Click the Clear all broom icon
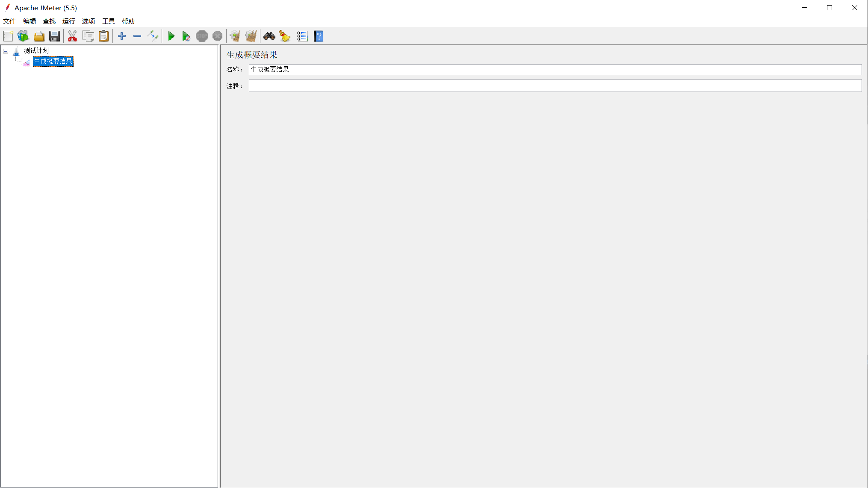 [251, 36]
